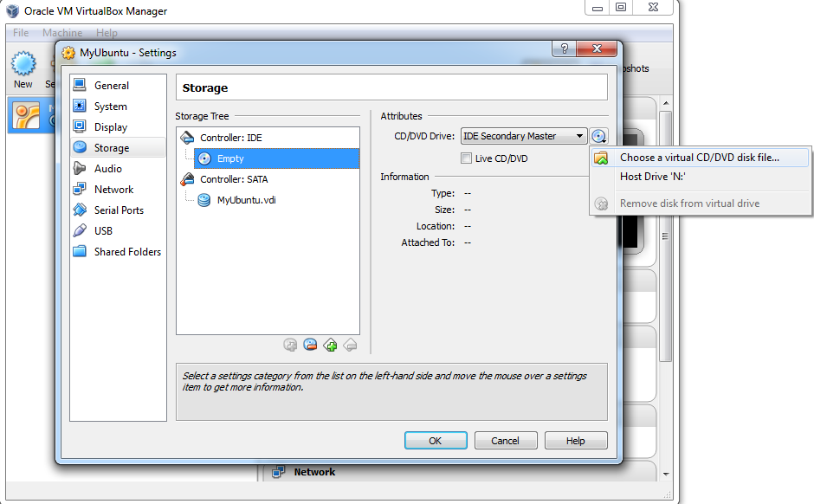Select Controller: SATA in storage tree
Screen dimensions: 814x504
tap(234, 179)
